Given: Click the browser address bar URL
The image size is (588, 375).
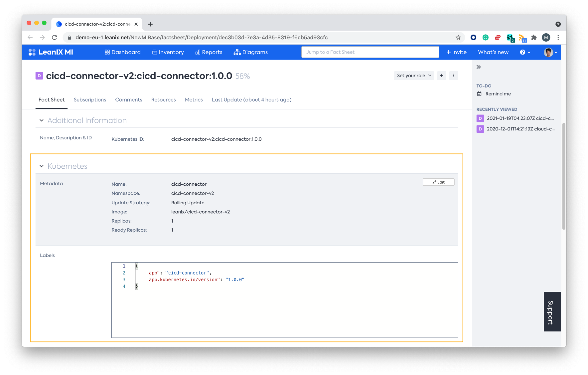Looking at the screenshot, I should coord(202,38).
